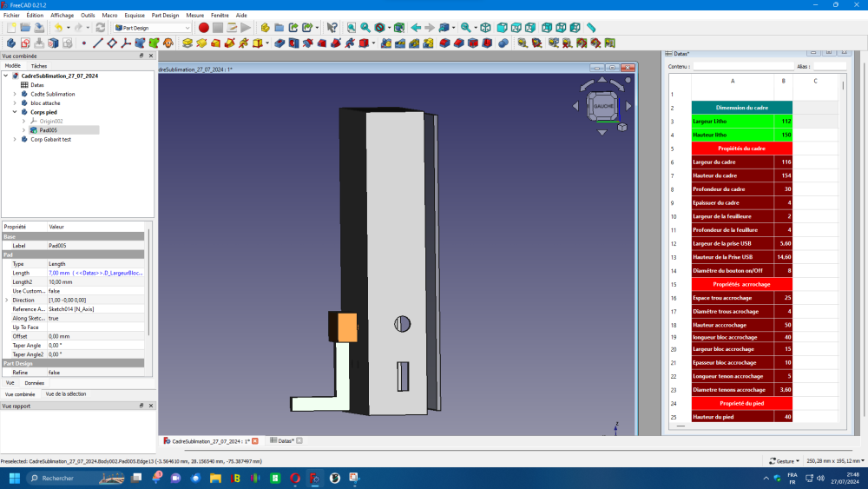The image size is (868, 489).
Task: Click the Clone feature icon
Action: [x=168, y=43]
